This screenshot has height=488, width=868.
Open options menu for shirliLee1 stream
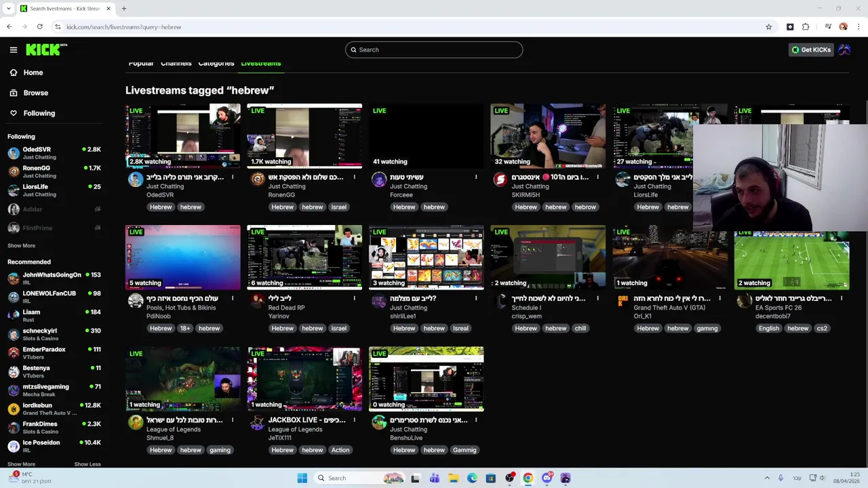tap(476, 298)
